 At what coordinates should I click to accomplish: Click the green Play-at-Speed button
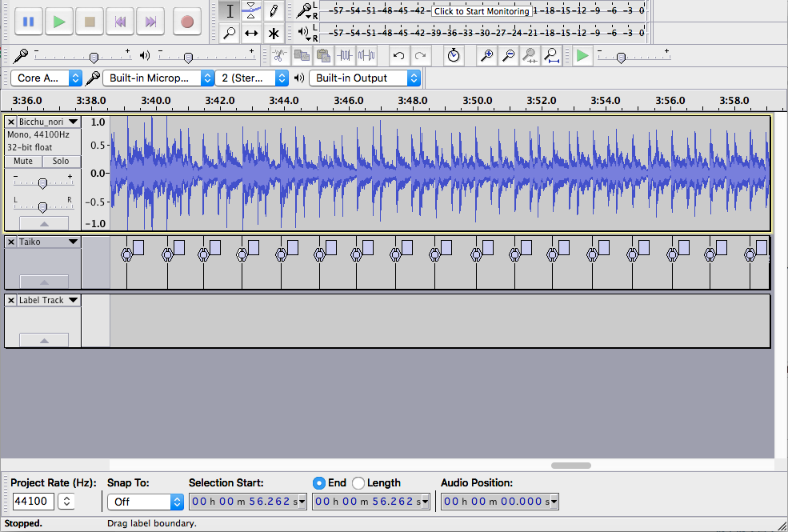(582, 55)
